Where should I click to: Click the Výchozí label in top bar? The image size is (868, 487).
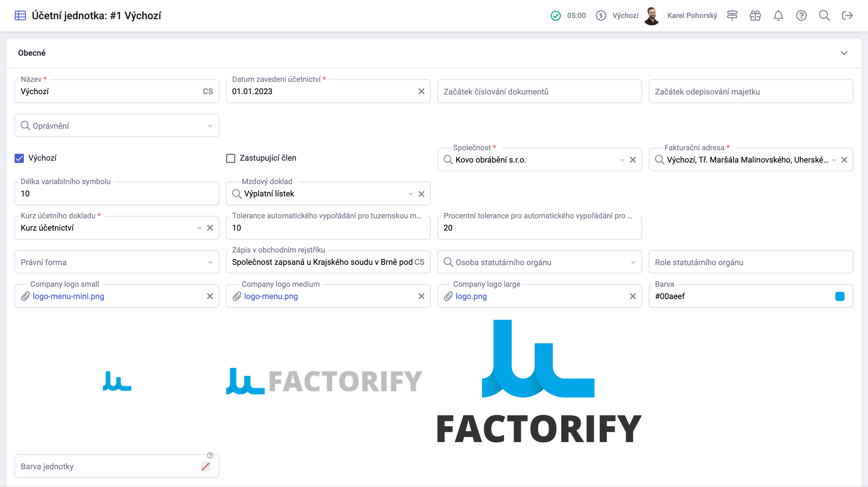point(625,16)
